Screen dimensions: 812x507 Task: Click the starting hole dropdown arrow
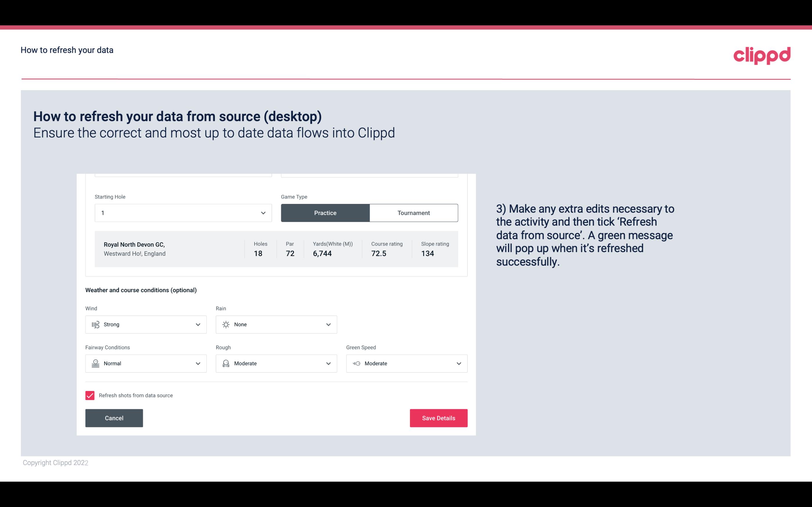263,213
